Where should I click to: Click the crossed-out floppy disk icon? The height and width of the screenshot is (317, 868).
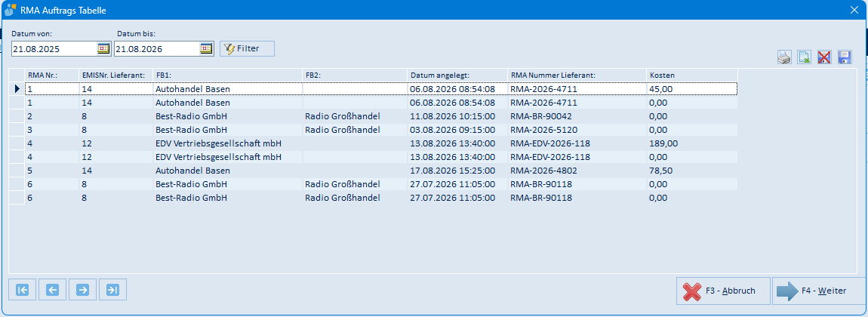(824, 57)
